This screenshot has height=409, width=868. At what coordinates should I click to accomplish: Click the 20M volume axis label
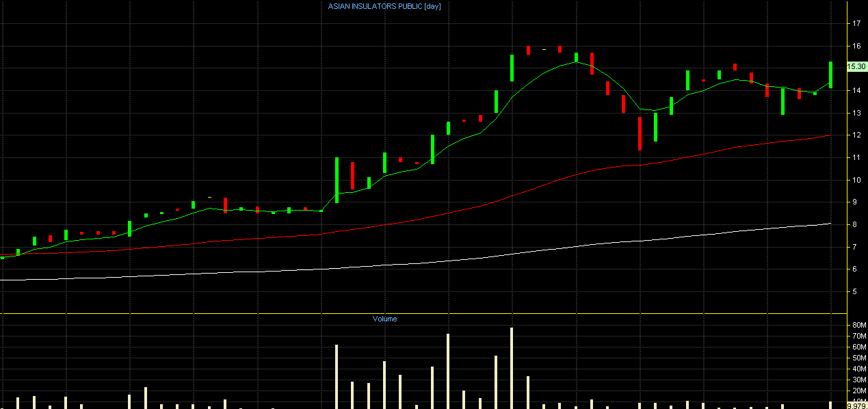[x=858, y=391]
